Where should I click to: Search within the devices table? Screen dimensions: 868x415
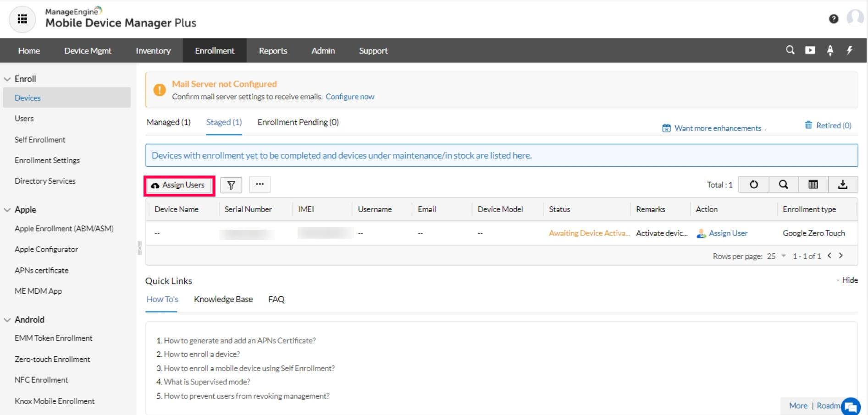pyautogui.click(x=784, y=185)
